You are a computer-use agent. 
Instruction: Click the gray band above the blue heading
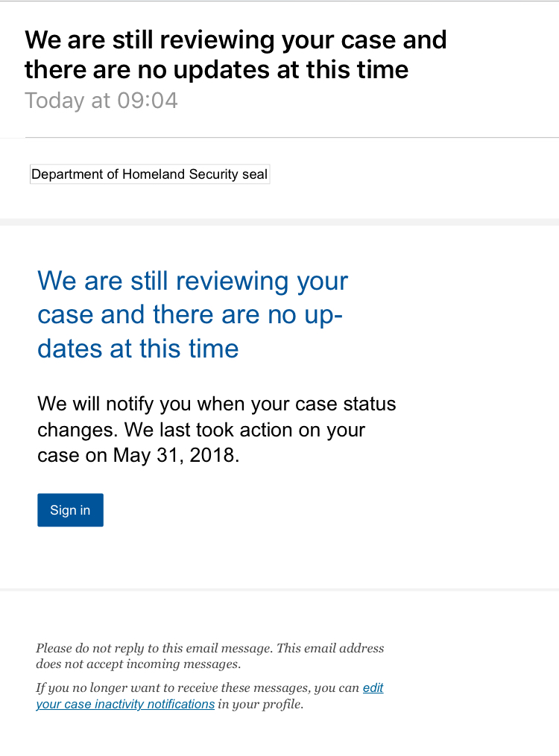(279, 222)
